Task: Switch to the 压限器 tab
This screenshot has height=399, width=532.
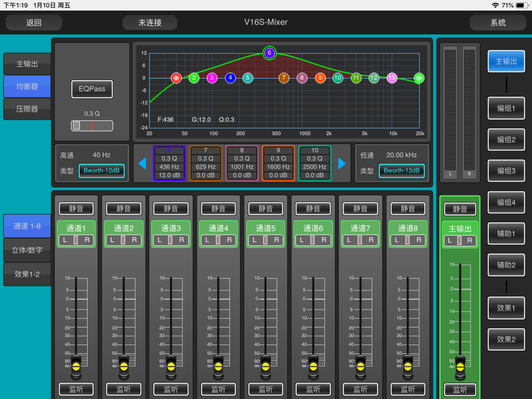Action: pyautogui.click(x=27, y=109)
